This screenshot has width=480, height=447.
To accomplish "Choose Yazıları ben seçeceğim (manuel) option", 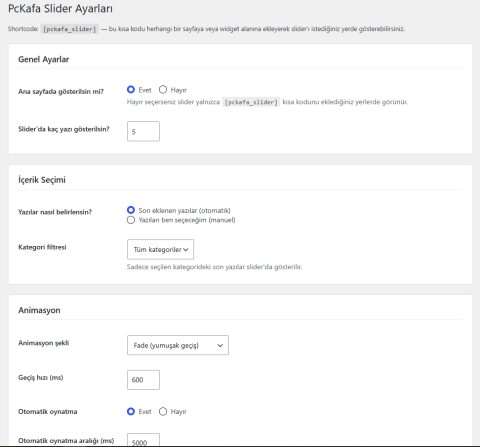I will (131, 220).
